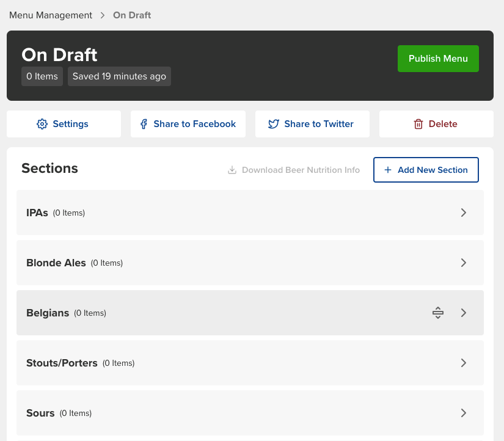Click the (0 Items) count beside Sours
504x441 pixels.
click(x=76, y=414)
